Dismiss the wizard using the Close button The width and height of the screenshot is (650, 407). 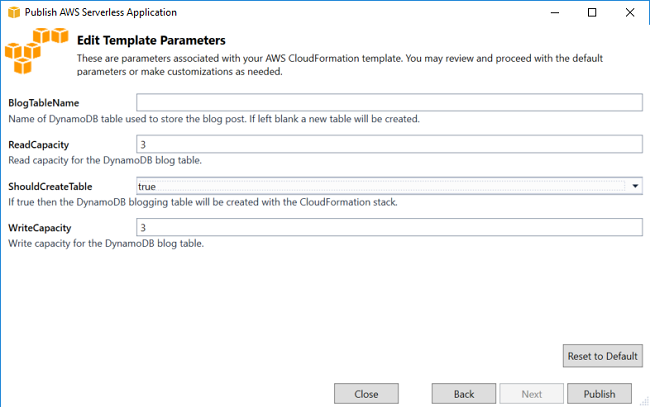(x=366, y=394)
